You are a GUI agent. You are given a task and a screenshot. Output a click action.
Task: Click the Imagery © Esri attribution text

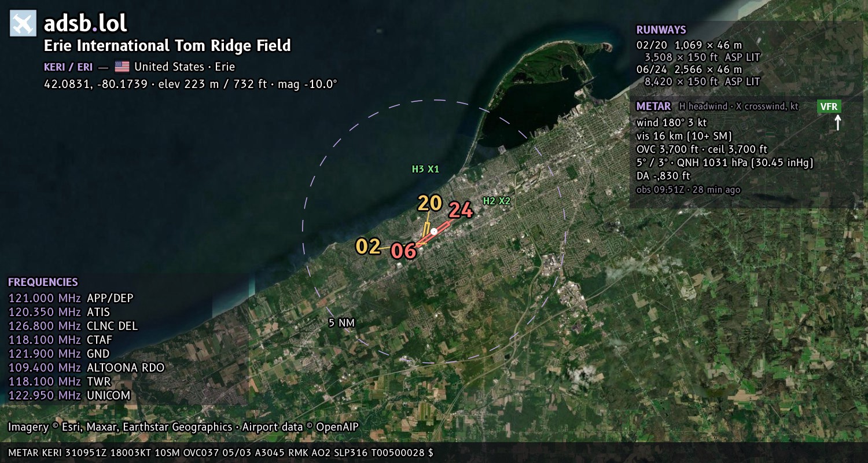click(120, 427)
